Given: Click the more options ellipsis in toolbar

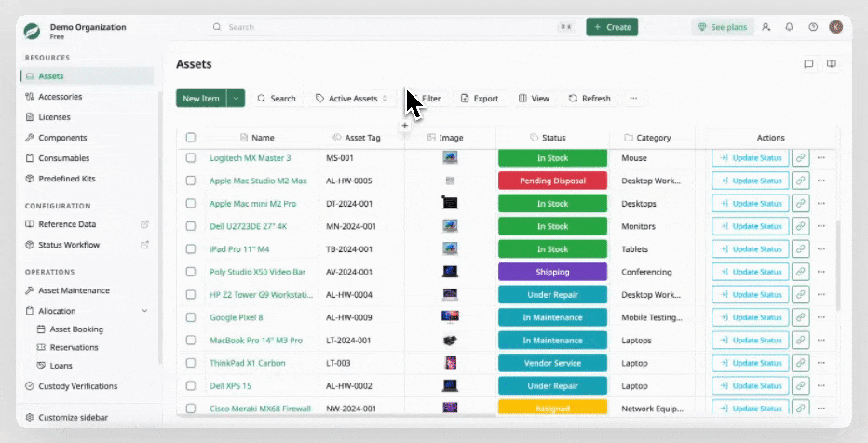Looking at the screenshot, I should (x=633, y=98).
